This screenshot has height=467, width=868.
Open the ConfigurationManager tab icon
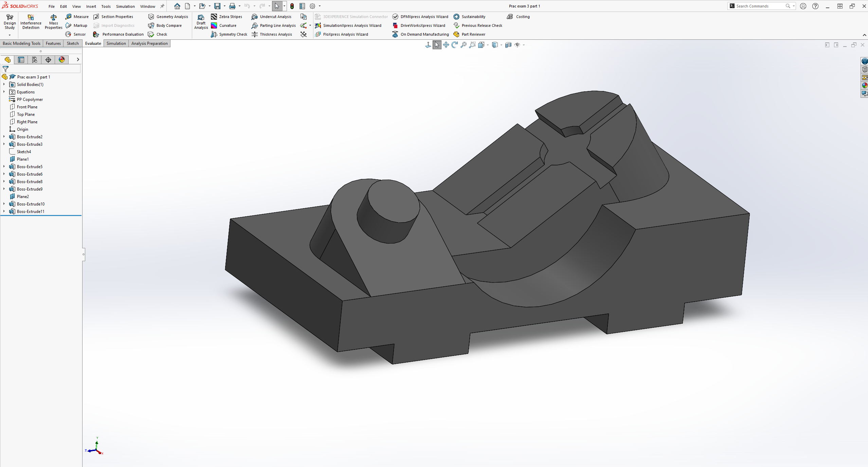click(35, 60)
